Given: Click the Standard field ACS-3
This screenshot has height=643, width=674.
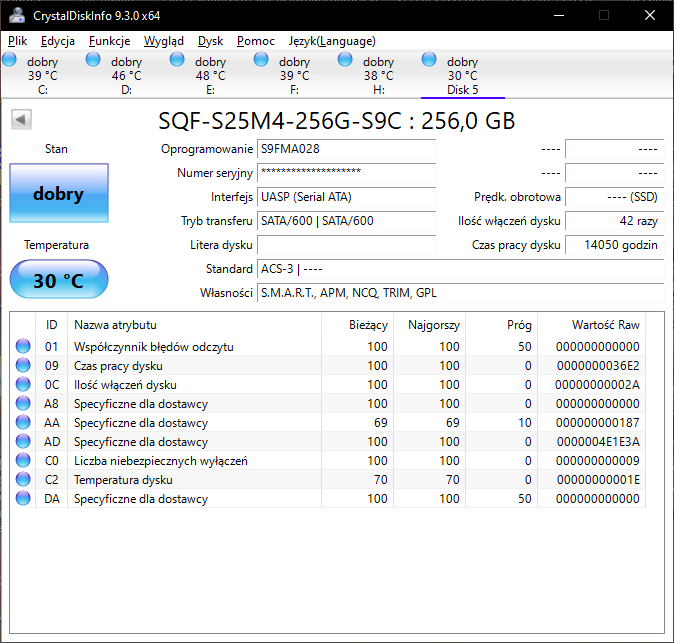Looking at the screenshot, I should click(461, 269).
